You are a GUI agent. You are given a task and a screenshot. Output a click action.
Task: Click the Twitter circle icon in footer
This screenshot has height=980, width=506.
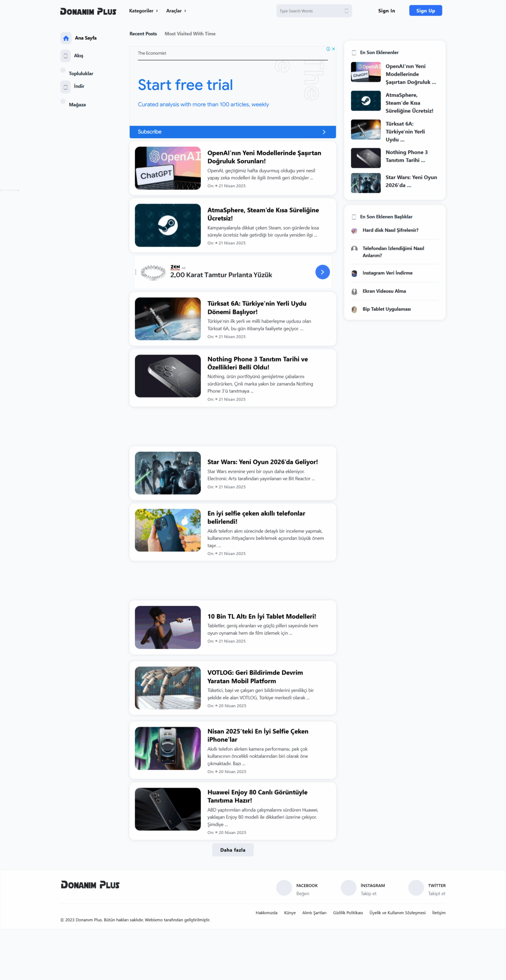tap(416, 887)
